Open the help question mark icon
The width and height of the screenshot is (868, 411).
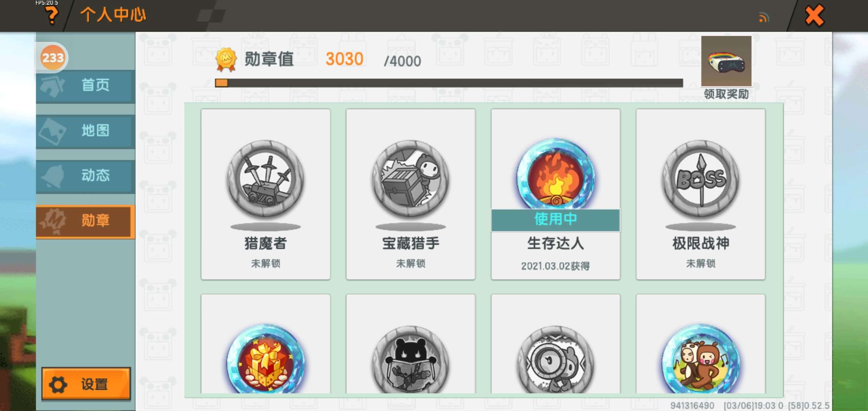[52, 15]
